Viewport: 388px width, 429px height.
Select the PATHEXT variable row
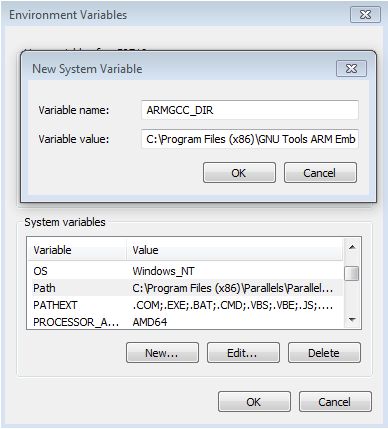pyautogui.click(x=187, y=305)
